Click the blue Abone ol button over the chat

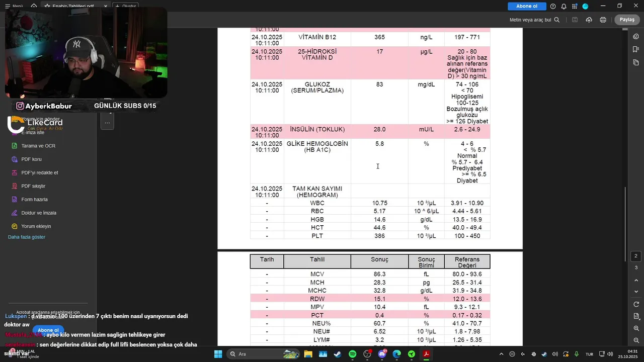click(48, 330)
